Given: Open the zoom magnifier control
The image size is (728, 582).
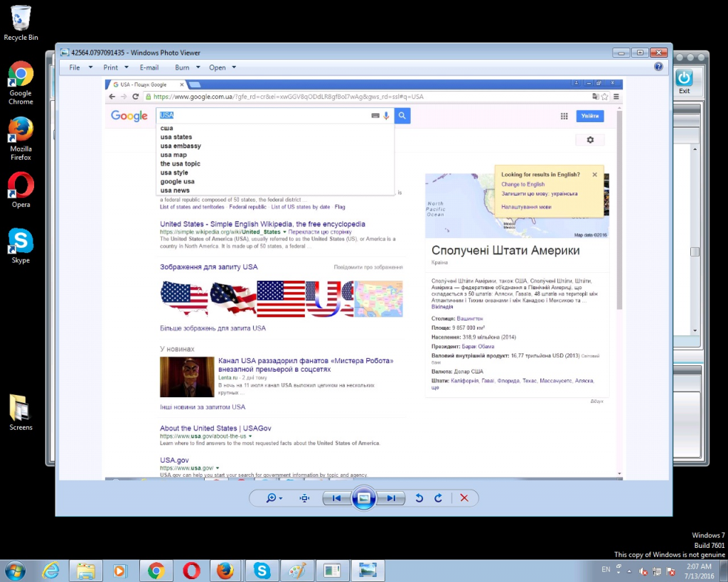Looking at the screenshot, I should [272, 498].
